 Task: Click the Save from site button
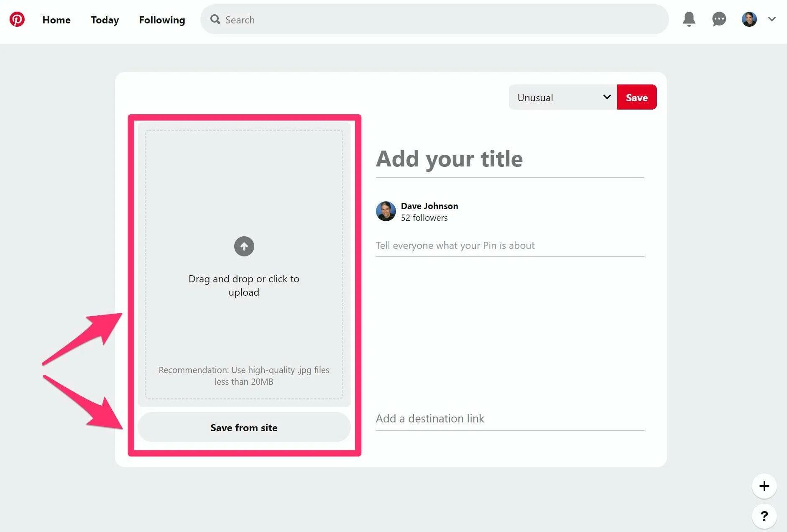click(x=244, y=427)
